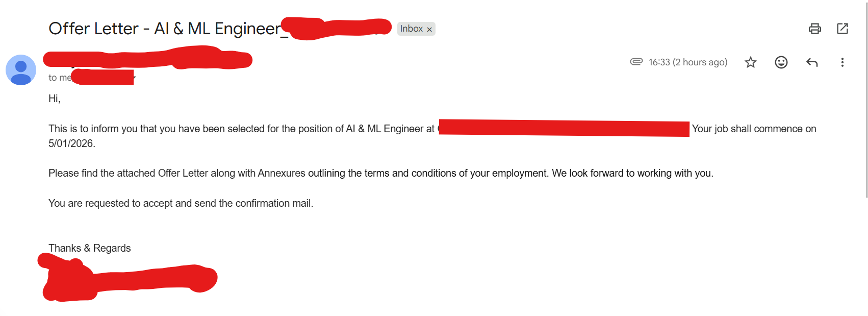Screen dimensions: 868x316
Task: Click the Inbox label chip
Action: [411, 29]
